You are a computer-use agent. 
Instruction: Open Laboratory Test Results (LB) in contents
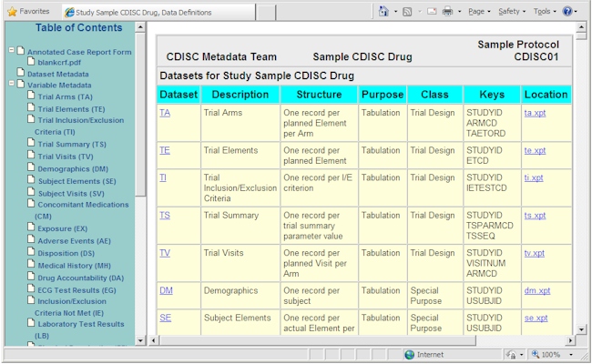click(x=79, y=329)
